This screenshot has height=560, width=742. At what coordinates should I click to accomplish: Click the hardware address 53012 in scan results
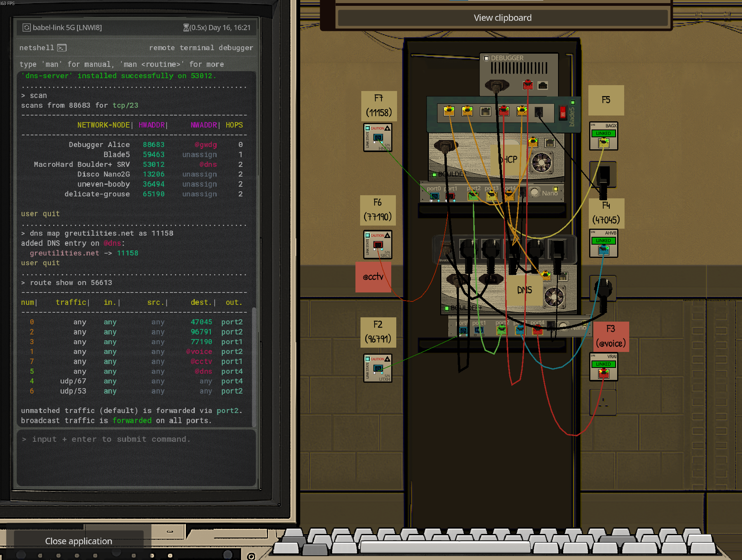tap(154, 164)
